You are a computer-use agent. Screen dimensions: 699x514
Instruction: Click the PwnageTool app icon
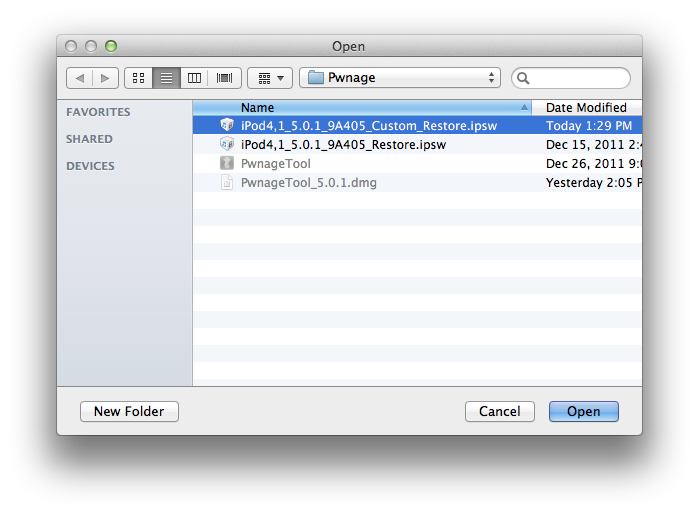click(x=227, y=163)
